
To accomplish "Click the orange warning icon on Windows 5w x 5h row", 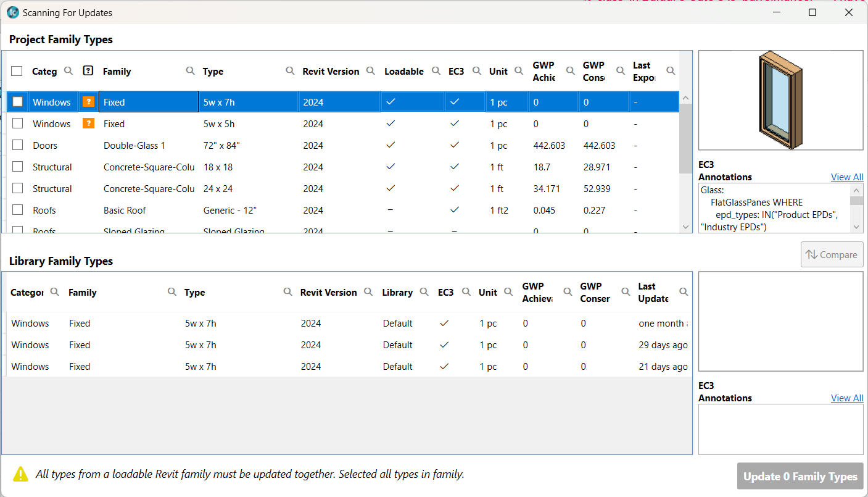I will (x=88, y=123).
